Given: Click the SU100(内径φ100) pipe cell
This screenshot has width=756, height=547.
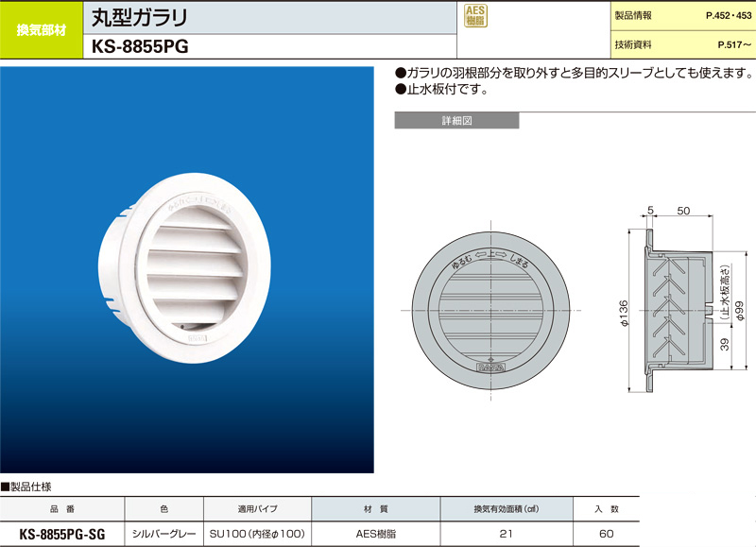Looking at the screenshot, I should click(x=257, y=534).
